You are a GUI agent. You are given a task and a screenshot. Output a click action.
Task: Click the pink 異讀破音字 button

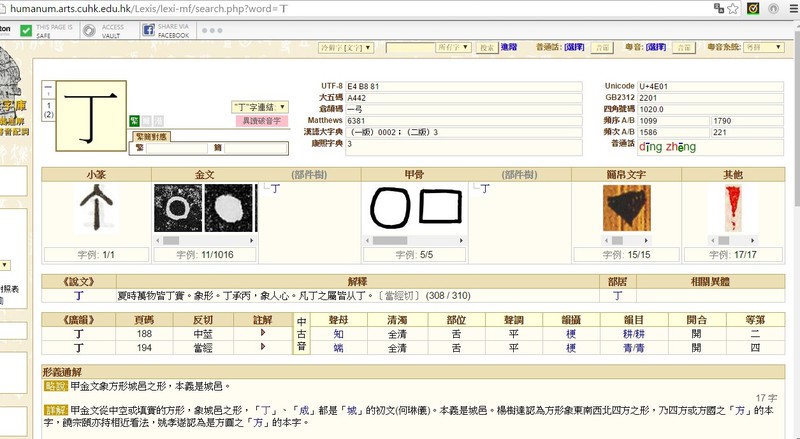click(262, 121)
